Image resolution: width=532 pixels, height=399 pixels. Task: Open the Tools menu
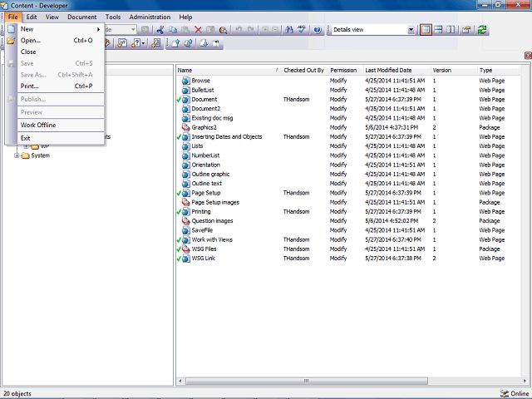click(x=113, y=17)
